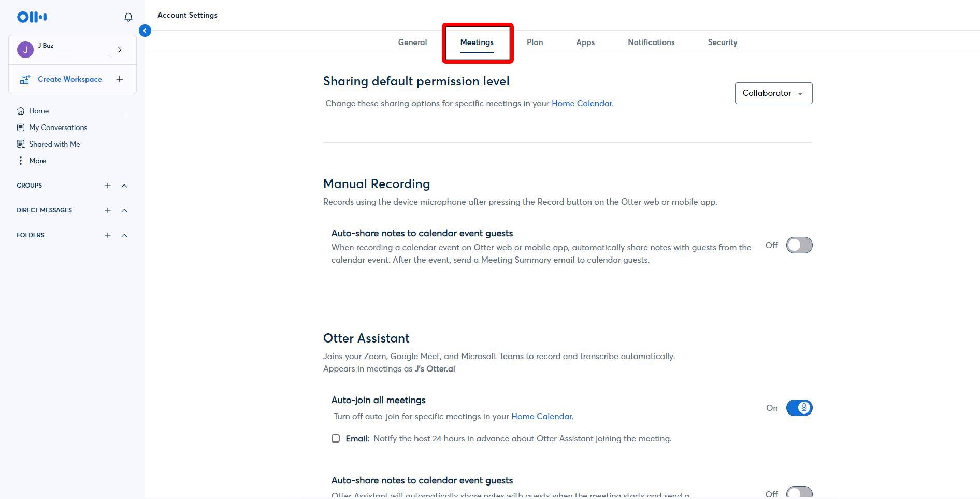The image size is (980, 499).
Task: Click the J Buz avatar
Action: click(25, 50)
